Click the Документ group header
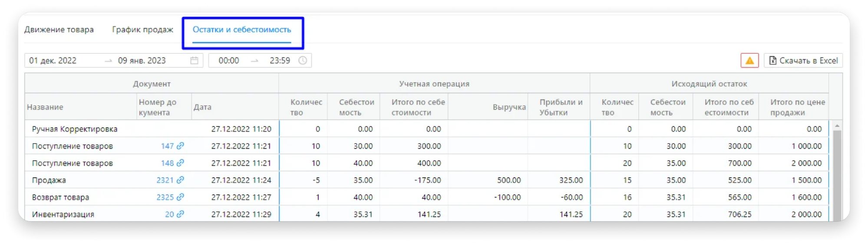Image resolution: width=868 pixels, height=246 pixels. pyautogui.click(x=152, y=83)
